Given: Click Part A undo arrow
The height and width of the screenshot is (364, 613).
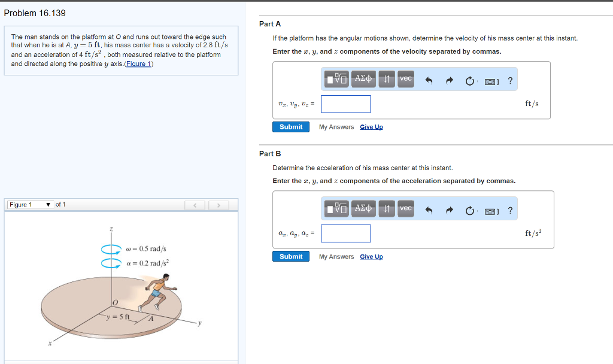Looking at the screenshot, I should pyautogui.click(x=429, y=81).
